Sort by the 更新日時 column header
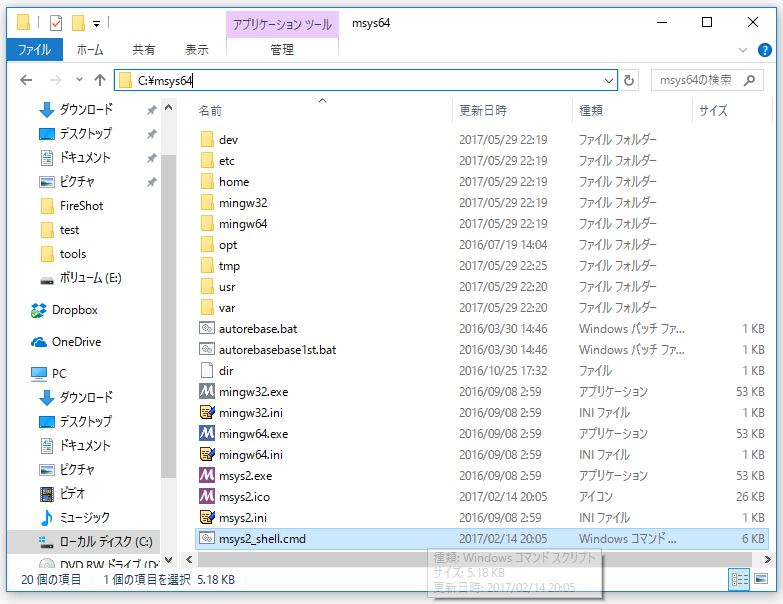The height and width of the screenshot is (604, 783). 483,110
